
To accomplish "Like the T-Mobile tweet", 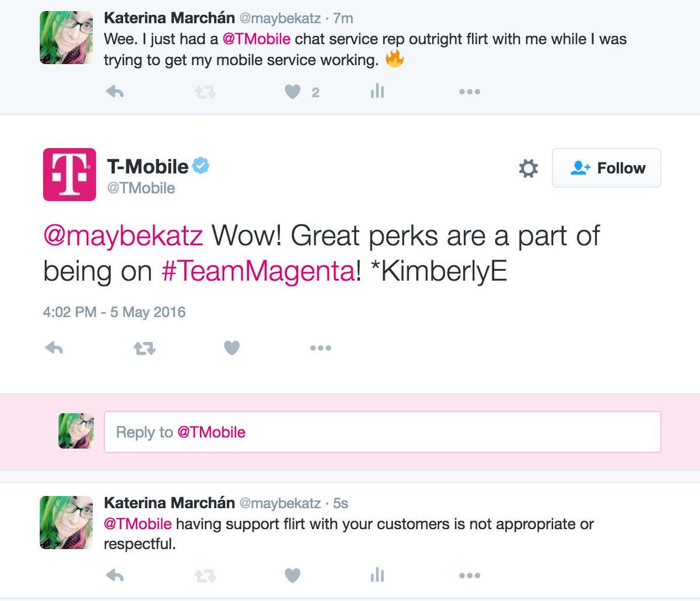I will pyautogui.click(x=232, y=348).
